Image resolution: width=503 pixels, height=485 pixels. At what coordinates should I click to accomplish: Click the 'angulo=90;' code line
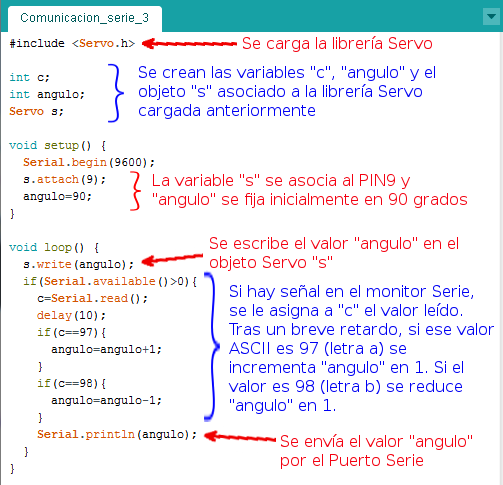(57, 196)
